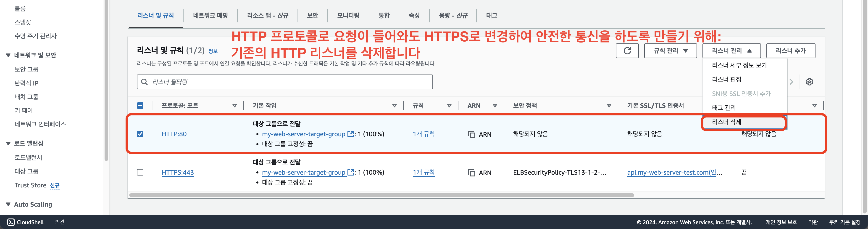Open 탄력적 IP in sidebar
The image size is (868, 229).
[26, 83]
